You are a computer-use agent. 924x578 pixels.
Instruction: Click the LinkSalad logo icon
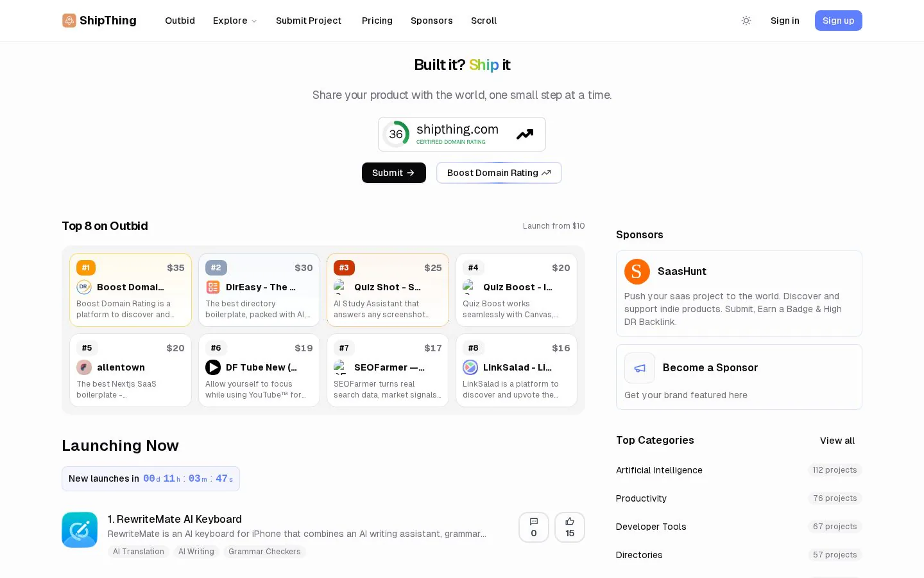470,367
